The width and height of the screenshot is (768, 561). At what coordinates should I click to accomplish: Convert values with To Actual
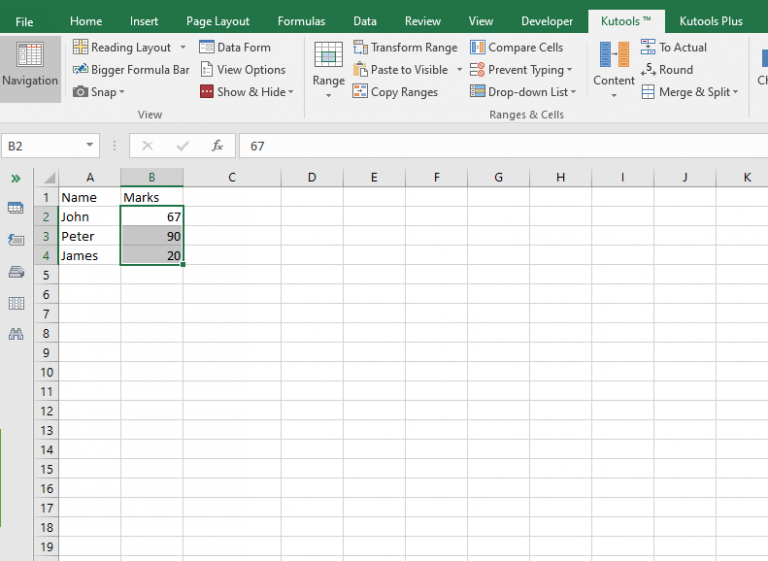[674, 47]
